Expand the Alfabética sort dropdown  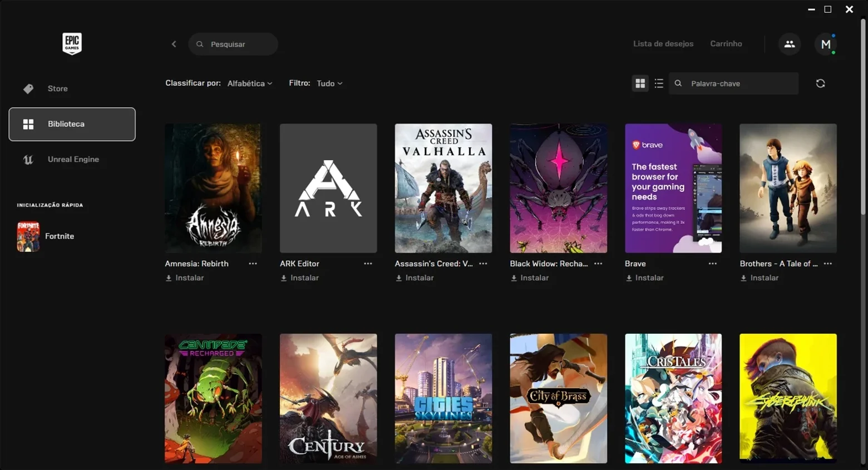pos(250,83)
